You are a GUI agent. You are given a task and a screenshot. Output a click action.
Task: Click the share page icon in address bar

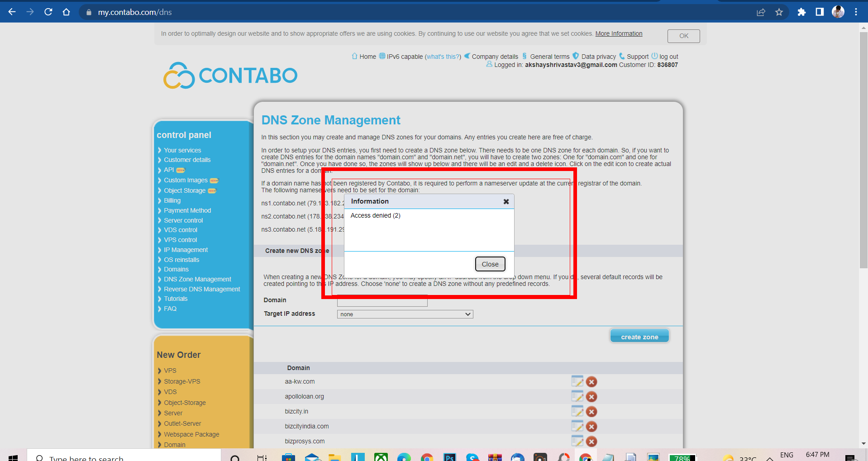click(x=761, y=12)
